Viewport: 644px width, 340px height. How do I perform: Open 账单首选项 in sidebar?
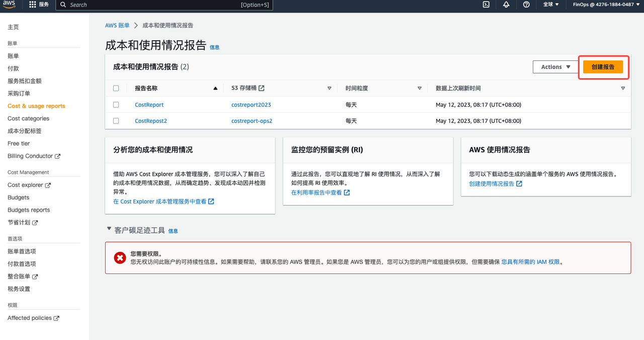(22, 251)
